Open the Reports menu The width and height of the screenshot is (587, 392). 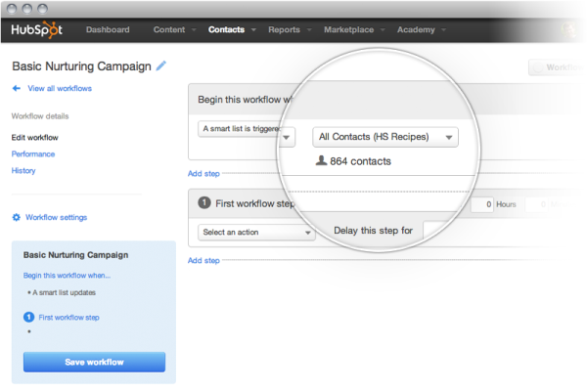pyautogui.click(x=284, y=29)
